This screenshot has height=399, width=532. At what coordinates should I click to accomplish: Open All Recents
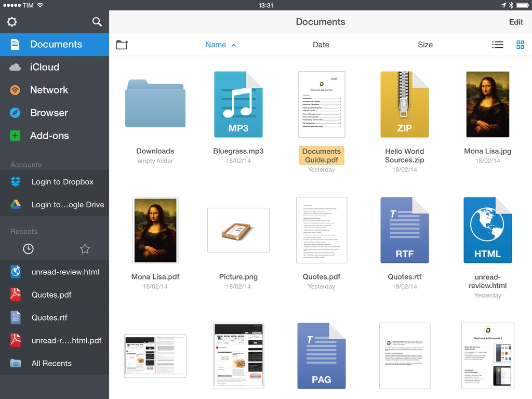coord(55,363)
